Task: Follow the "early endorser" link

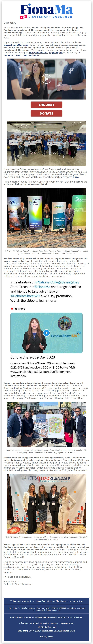Action: (x=38, y=53)
